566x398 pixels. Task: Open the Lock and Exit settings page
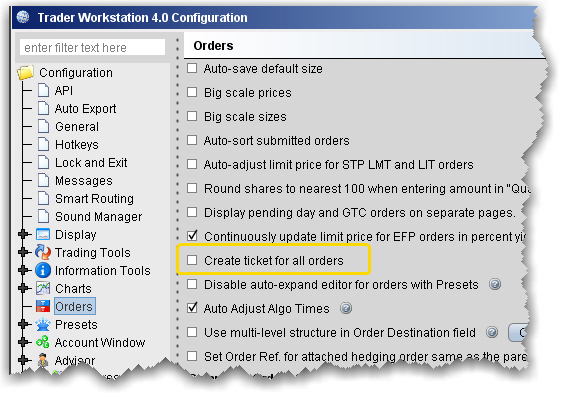91,162
